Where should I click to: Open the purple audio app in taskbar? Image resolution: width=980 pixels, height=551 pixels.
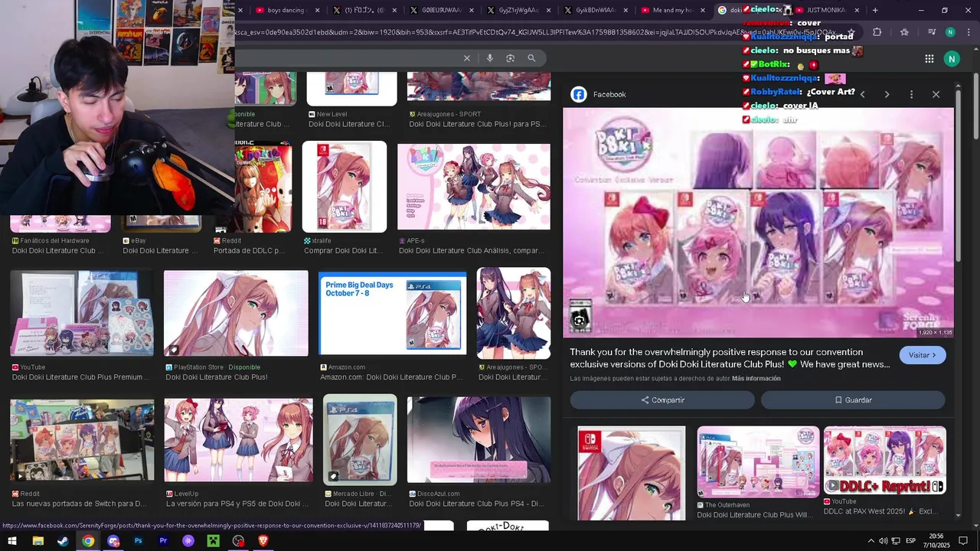(x=188, y=541)
